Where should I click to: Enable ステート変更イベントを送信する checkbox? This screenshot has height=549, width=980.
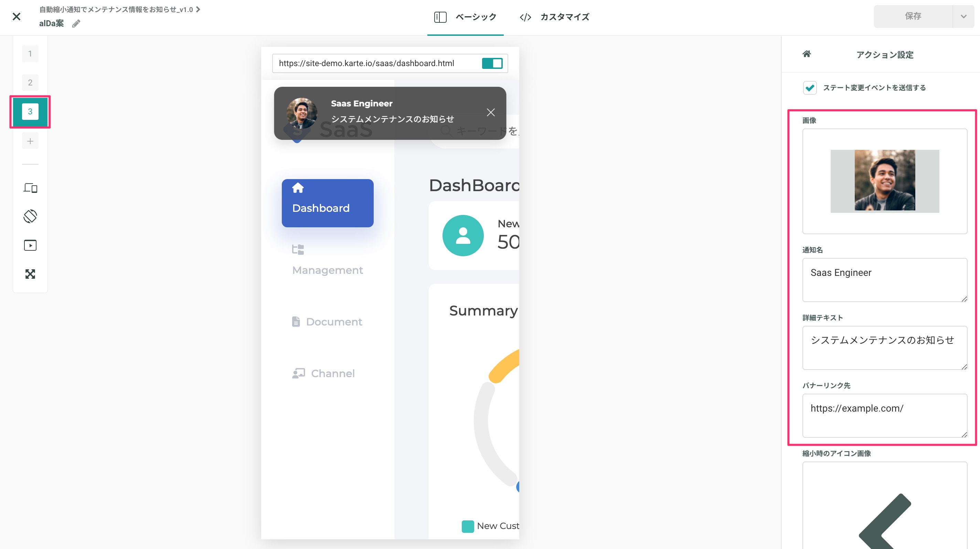[x=810, y=87]
